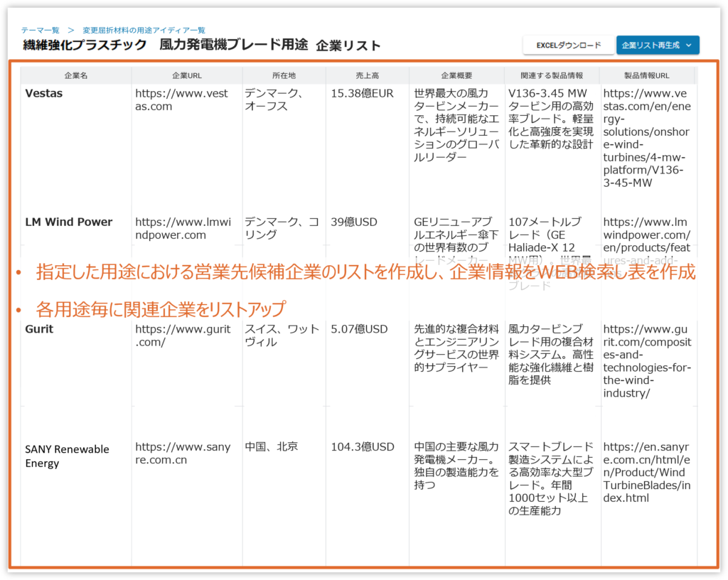The height and width of the screenshot is (580, 728).
Task: Click the page title 繊維強化プラスチック 風力発電機ブレード用途
Action: (165, 45)
